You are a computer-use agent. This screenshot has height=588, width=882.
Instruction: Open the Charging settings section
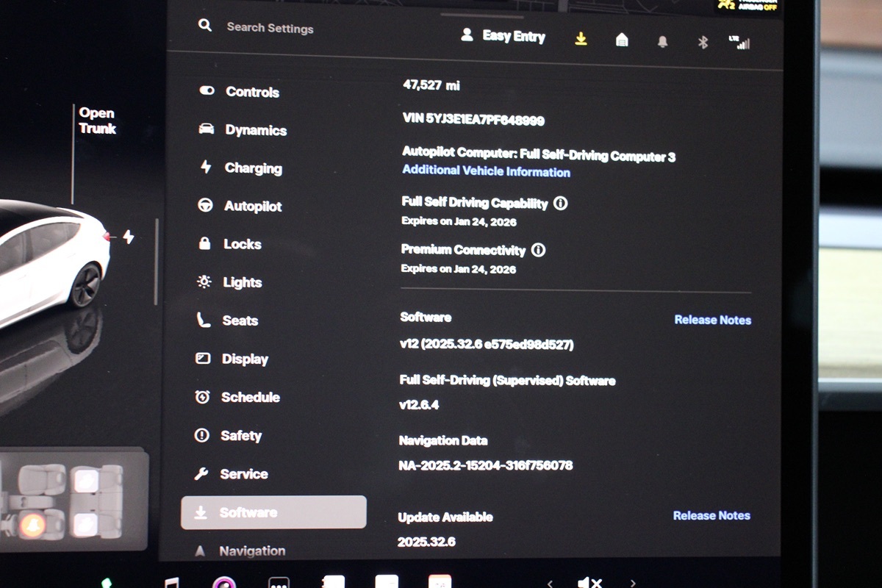pyautogui.click(x=253, y=168)
